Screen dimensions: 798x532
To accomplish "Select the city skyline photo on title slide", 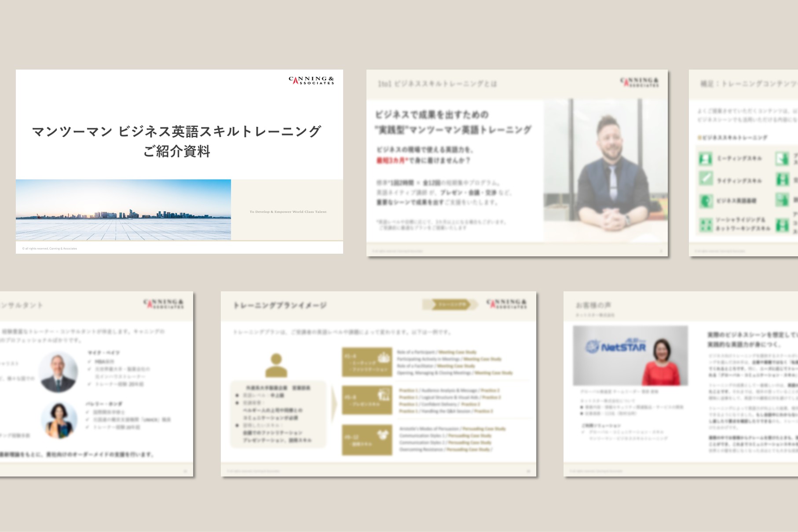I will click(123, 210).
